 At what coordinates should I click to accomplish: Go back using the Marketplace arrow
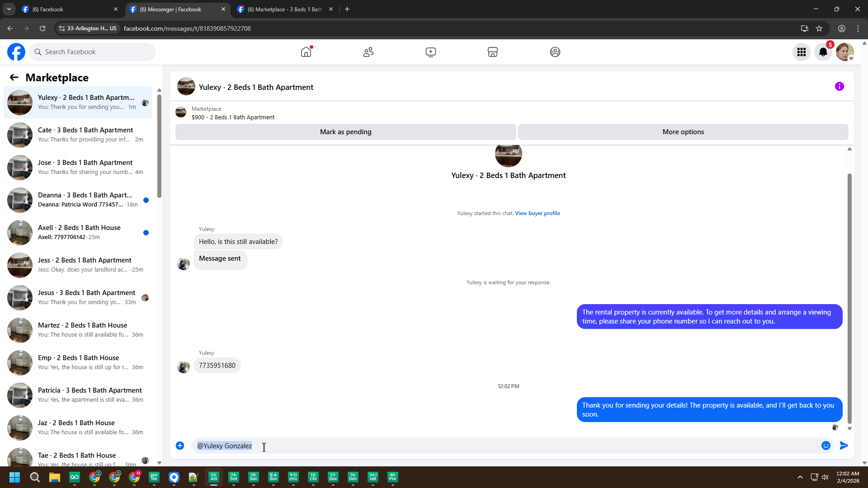(14, 78)
